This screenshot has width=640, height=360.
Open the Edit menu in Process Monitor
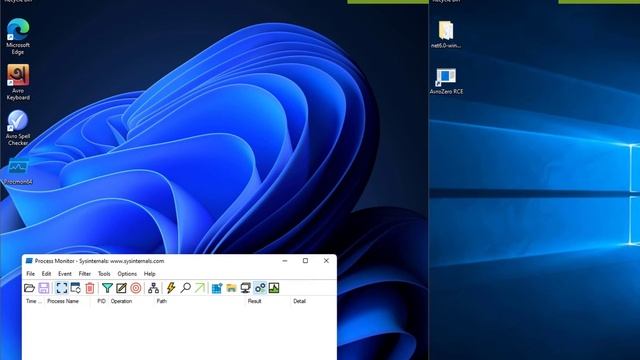click(x=46, y=273)
